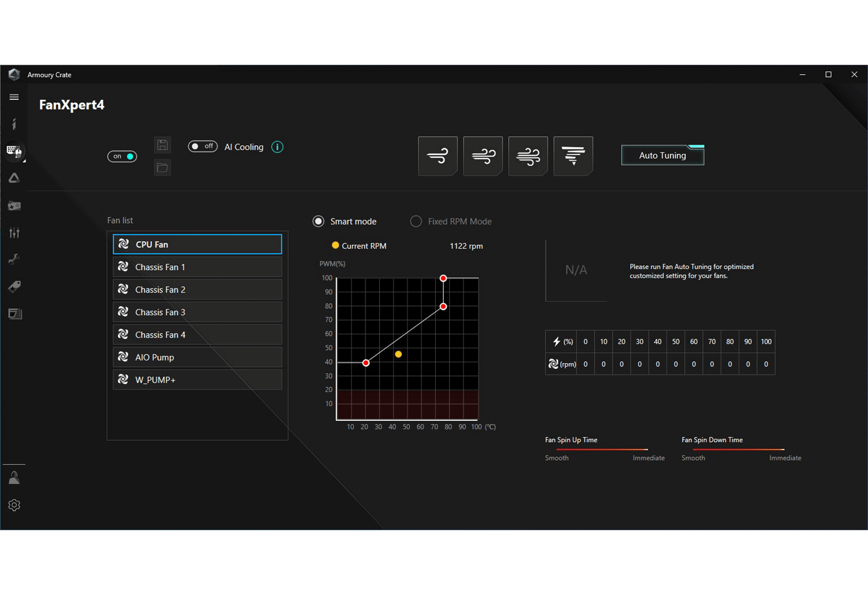Select Chassis Fan 3 in the fan list
The image size is (868, 595).
[x=197, y=312]
